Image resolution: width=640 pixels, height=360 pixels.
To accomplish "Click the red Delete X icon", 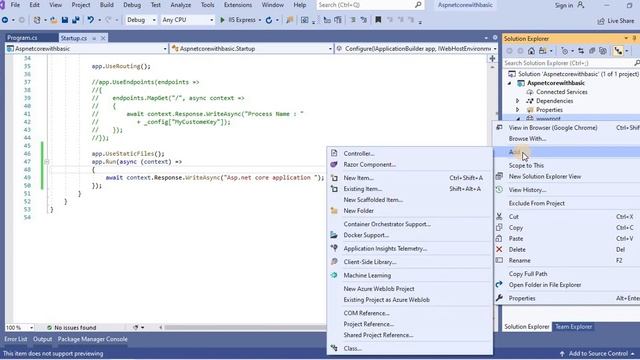I will click(x=499, y=249).
